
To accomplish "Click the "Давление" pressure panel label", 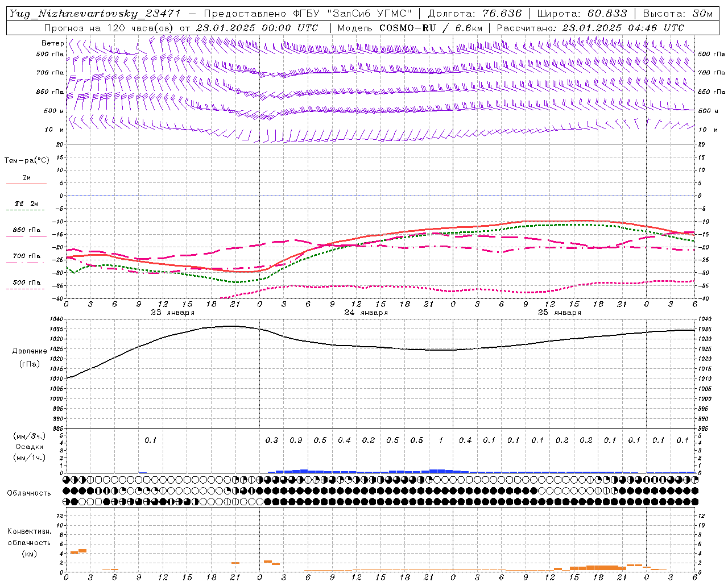I will coord(30,351).
